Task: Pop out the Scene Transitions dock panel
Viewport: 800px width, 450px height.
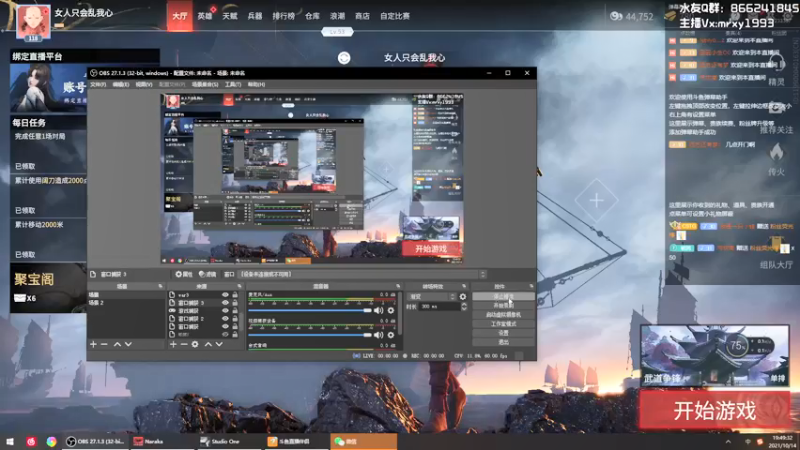Action: (x=464, y=286)
